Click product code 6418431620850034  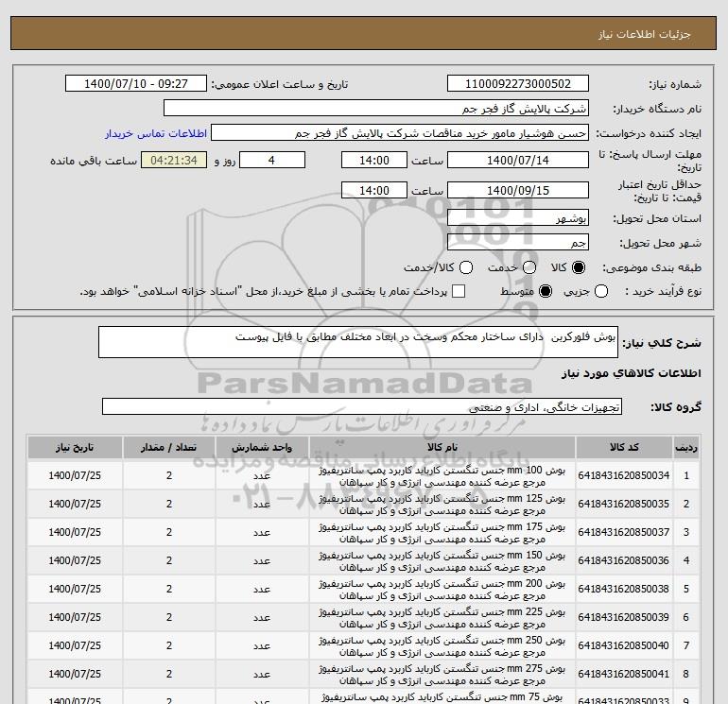[624, 475]
